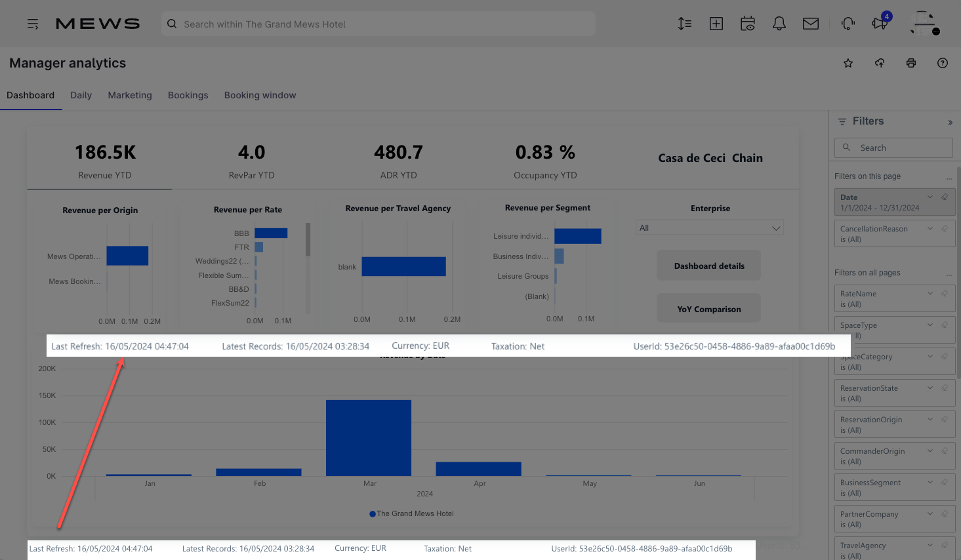Click the MEWS logo
The width and height of the screenshot is (961, 560).
pyautogui.click(x=98, y=24)
